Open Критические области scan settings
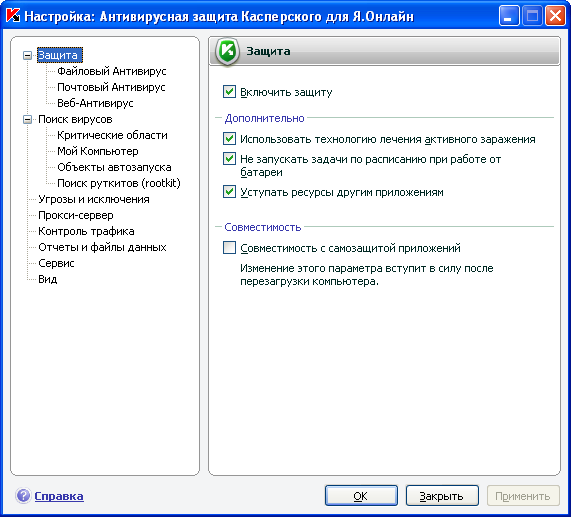This screenshot has height=517, width=571. 113,135
